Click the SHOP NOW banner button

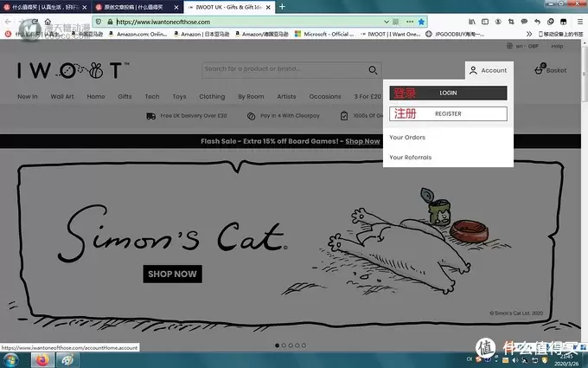(172, 274)
